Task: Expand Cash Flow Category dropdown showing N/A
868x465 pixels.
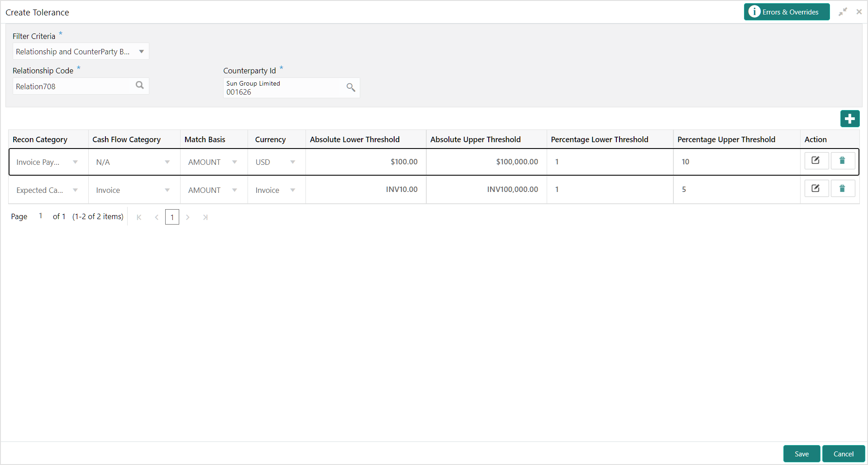Action: [167, 162]
